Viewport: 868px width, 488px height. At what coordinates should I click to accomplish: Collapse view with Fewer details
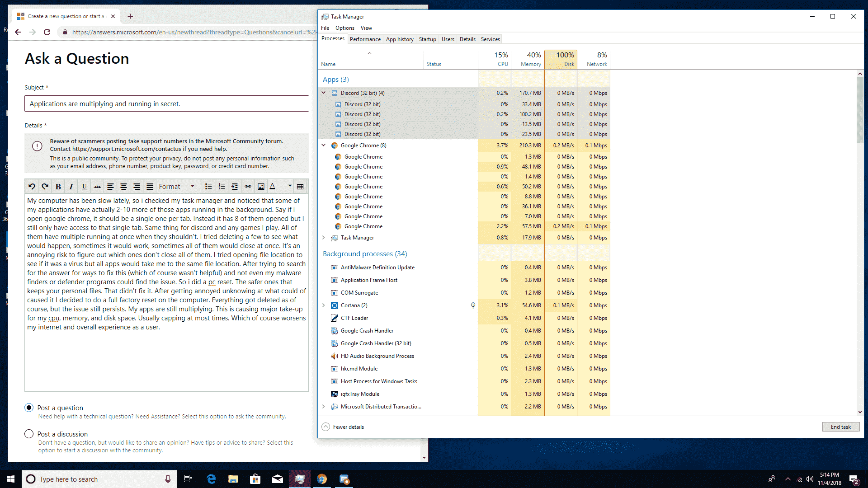[343, 427]
